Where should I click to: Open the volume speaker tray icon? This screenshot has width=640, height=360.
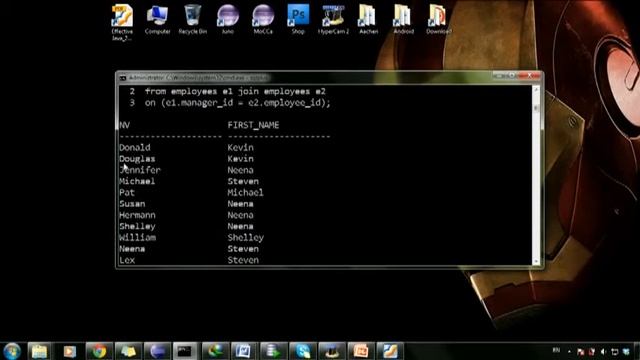click(603, 351)
